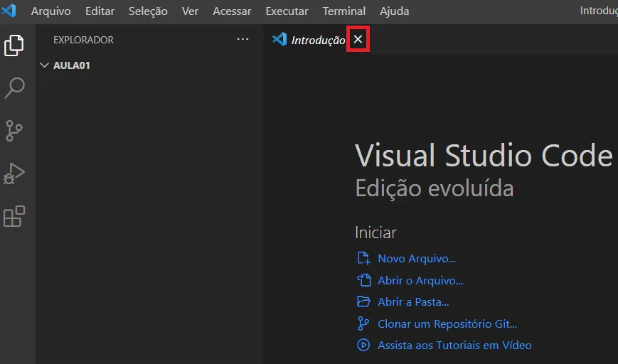618x364 pixels.
Task: Click the play icon beside Assista aos Tutoriais
Action: [363, 345]
